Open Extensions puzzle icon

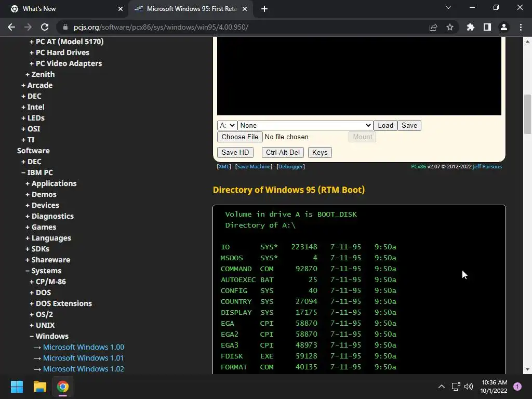point(470,27)
